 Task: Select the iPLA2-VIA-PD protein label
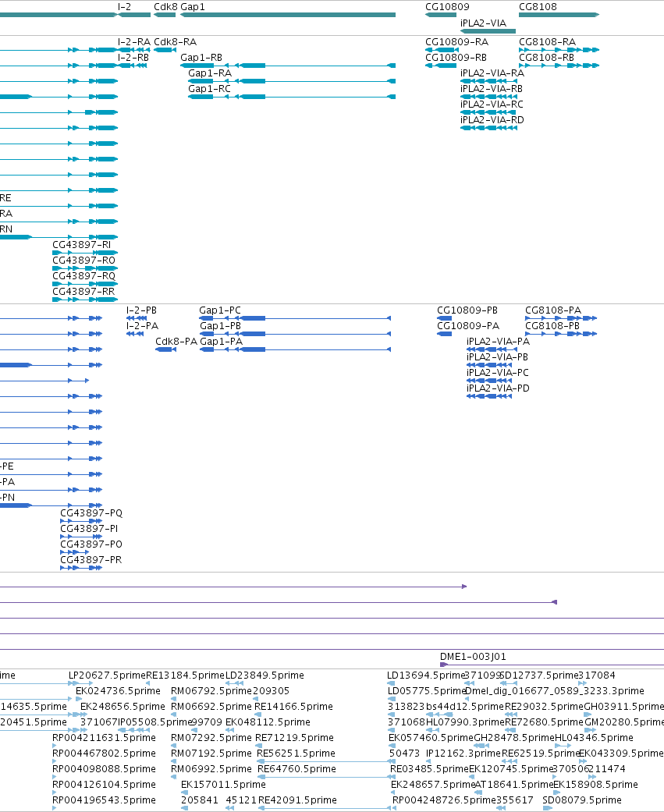(499, 388)
